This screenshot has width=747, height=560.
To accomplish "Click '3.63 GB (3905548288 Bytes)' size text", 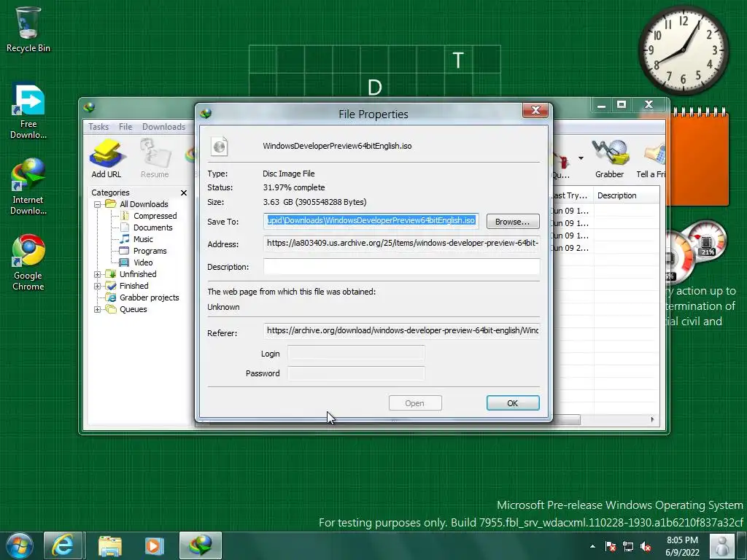I will pos(314,202).
